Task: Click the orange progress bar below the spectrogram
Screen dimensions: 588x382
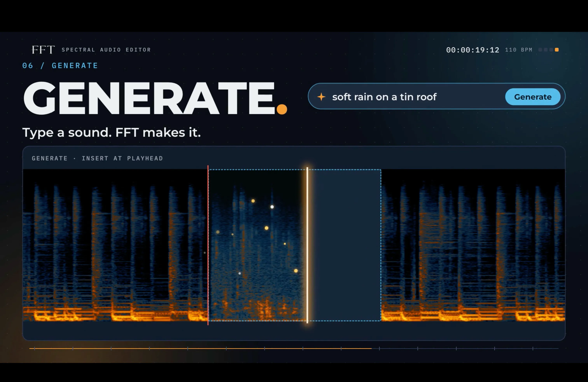Action: (x=200, y=348)
